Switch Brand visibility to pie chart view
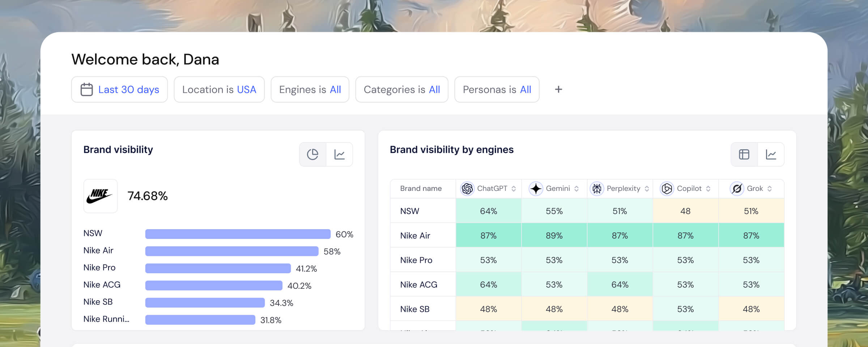The height and width of the screenshot is (347, 868). (312, 154)
